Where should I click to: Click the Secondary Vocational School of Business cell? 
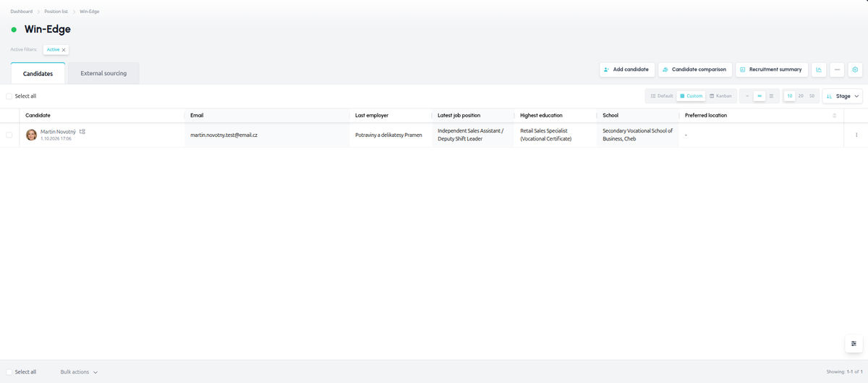637,135
